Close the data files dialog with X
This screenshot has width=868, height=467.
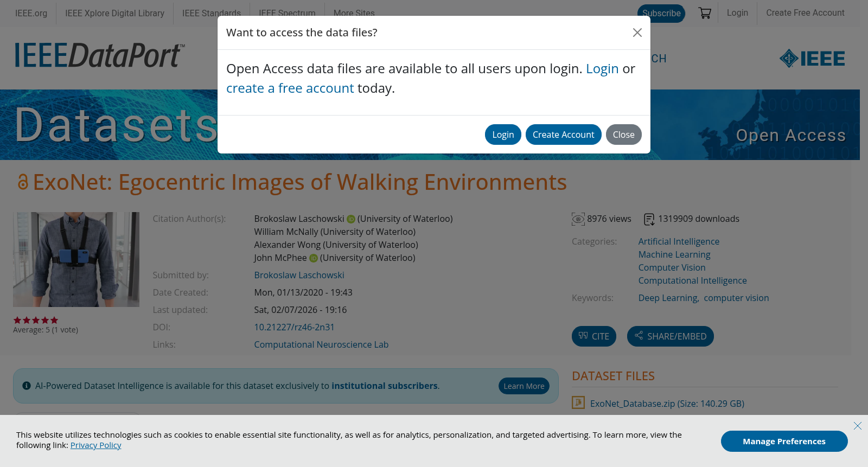(637, 33)
